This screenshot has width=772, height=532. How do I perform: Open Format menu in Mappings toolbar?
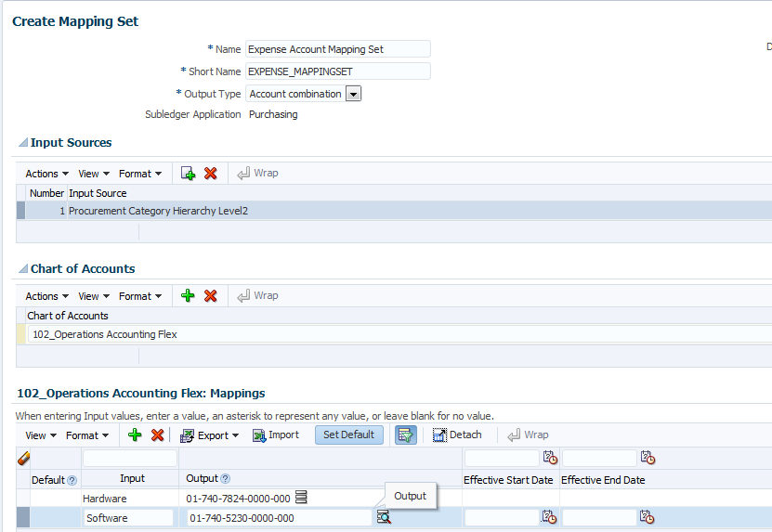87,435
